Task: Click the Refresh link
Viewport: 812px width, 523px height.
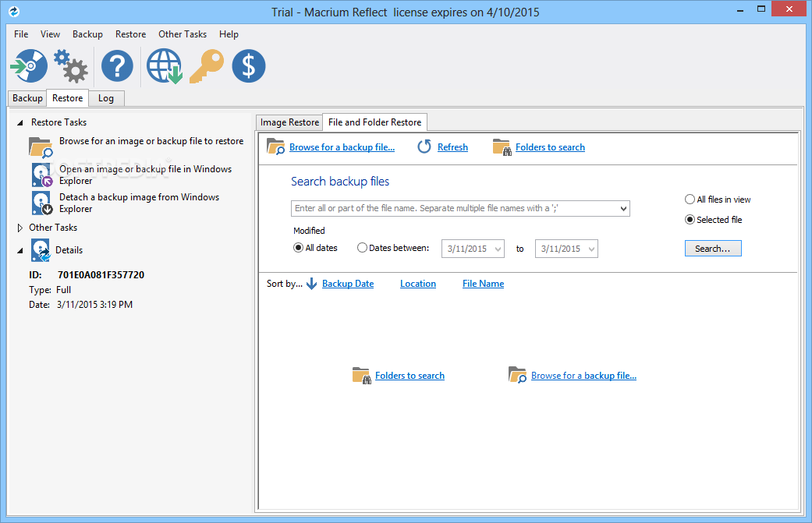Action: tap(452, 147)
